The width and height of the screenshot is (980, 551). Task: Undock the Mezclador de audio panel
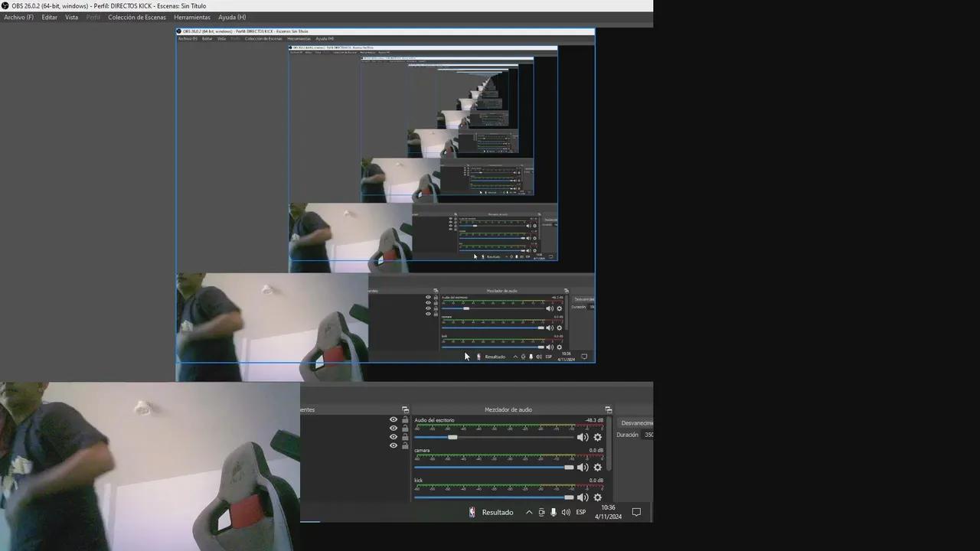click(608, 410)
